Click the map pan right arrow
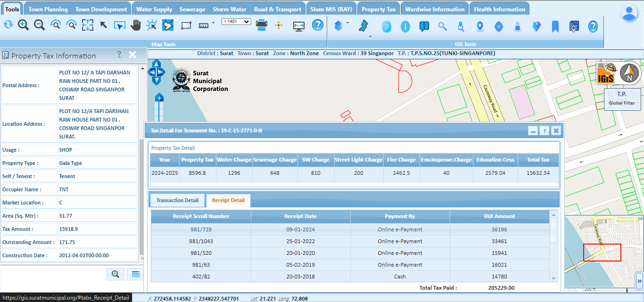 (x=162, y=73)
